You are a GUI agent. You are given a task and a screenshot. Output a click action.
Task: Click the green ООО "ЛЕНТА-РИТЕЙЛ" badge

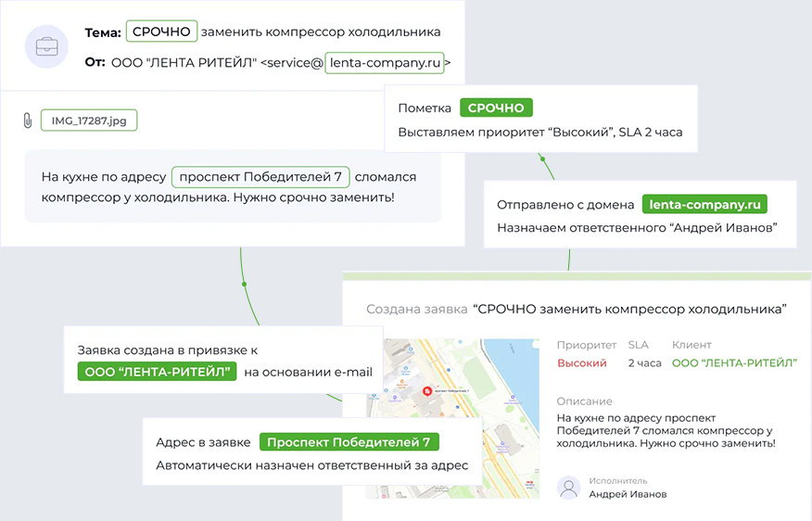click(x=158, y=372)
